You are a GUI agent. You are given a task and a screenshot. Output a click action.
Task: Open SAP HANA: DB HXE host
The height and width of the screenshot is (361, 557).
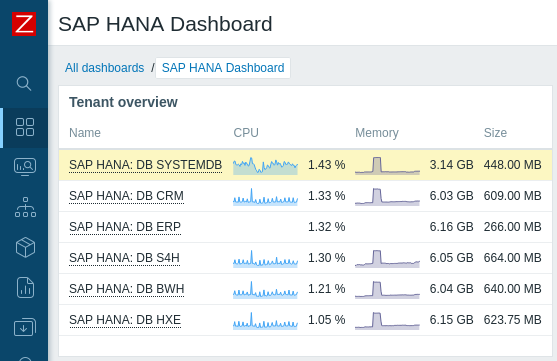pyautogui.click(x=125, y=320)
